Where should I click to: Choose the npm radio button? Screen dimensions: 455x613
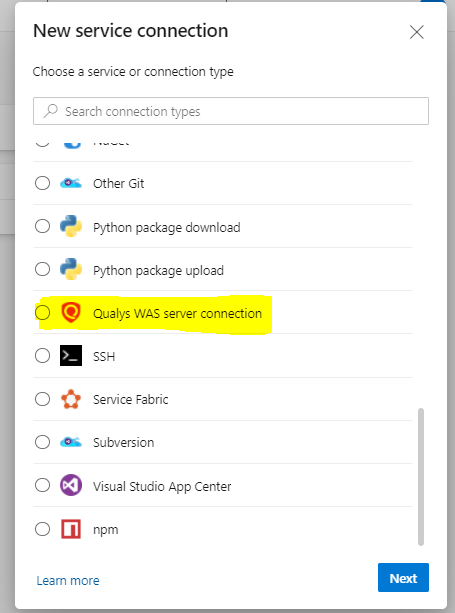click(42, 529)
